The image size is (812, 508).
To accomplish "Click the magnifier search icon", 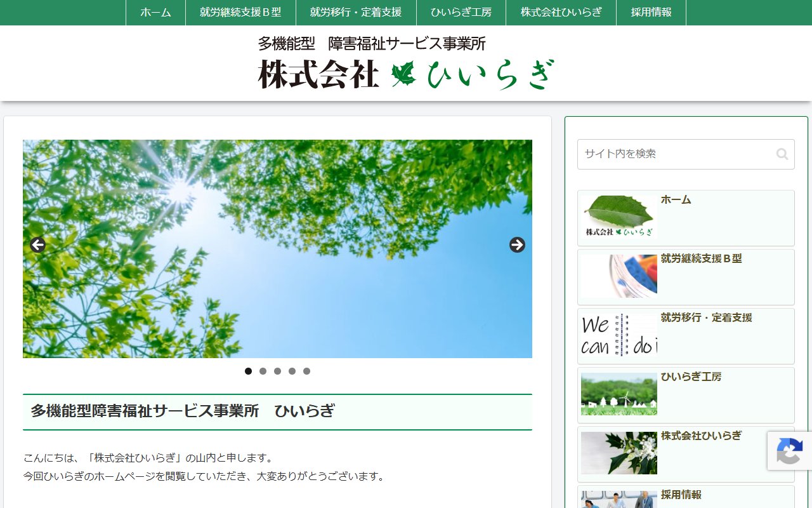I will coord(782,154).
